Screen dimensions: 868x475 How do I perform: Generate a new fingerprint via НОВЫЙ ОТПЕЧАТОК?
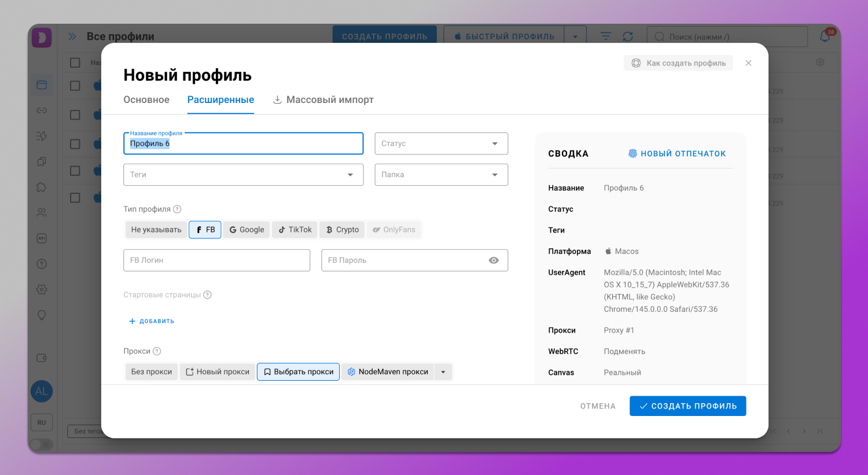pyautogui.click(x=677, y=153)
